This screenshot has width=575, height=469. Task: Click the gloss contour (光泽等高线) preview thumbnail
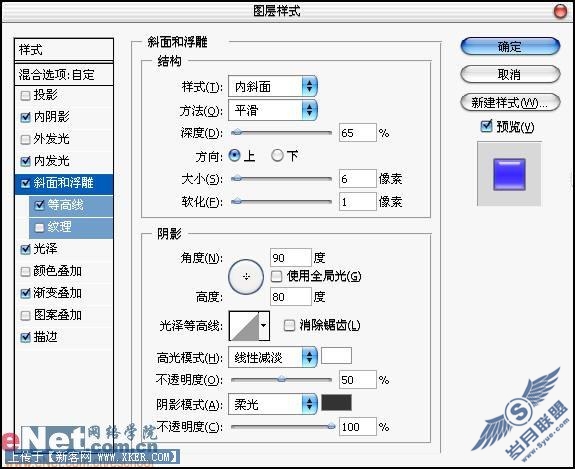click(244, 326)
